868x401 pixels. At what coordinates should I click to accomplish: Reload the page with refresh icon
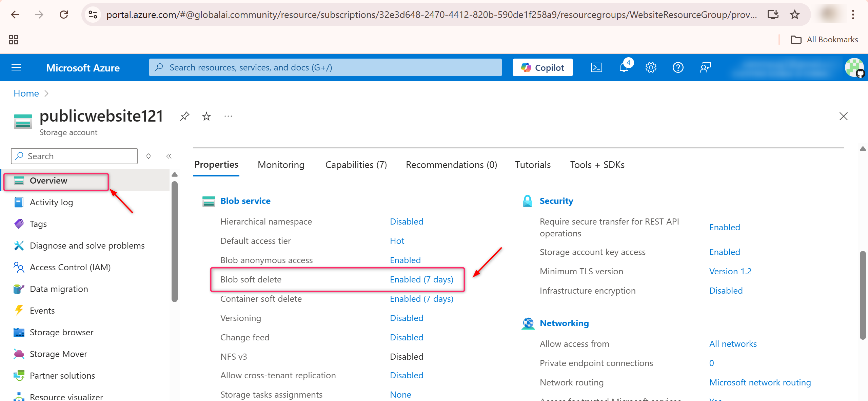(64, 15)
